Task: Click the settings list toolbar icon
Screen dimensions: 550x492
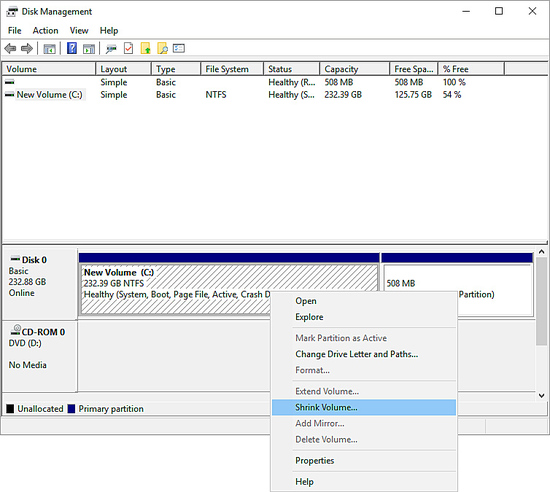Action: click(x=179, y=48)
